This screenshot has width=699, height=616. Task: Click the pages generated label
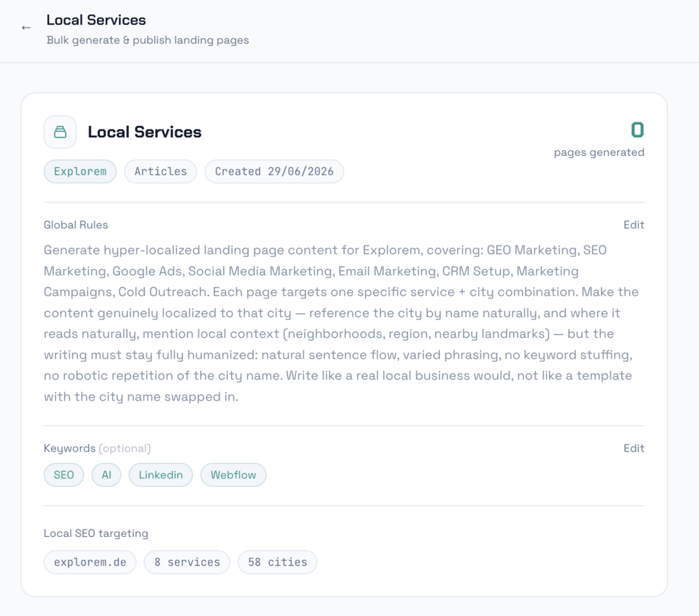599,152
